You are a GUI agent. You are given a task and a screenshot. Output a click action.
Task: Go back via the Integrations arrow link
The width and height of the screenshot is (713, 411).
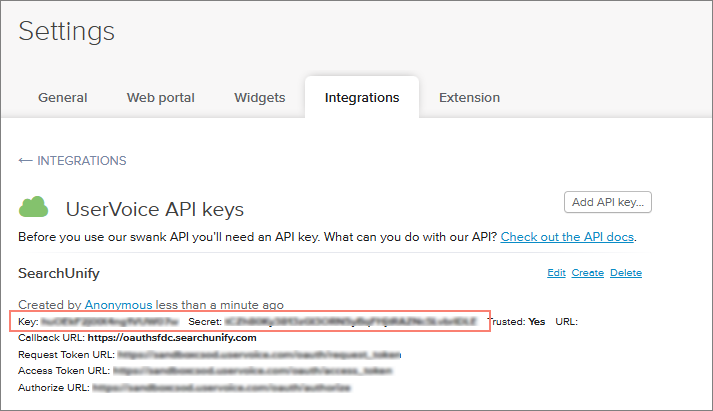[x=72, y=160]
